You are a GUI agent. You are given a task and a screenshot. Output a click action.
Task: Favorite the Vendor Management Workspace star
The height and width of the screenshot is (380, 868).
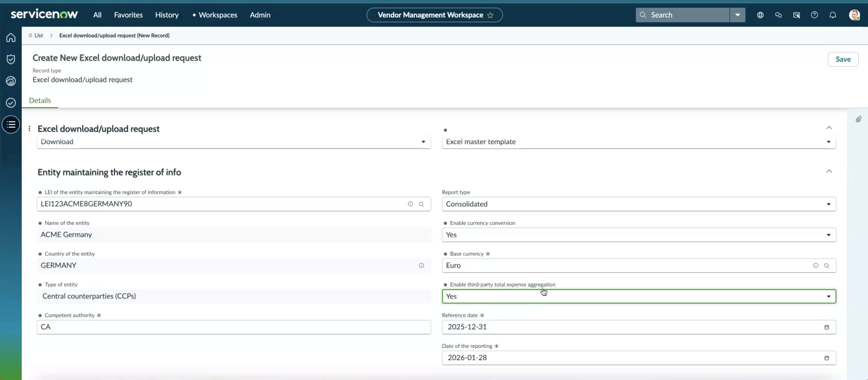490,15
